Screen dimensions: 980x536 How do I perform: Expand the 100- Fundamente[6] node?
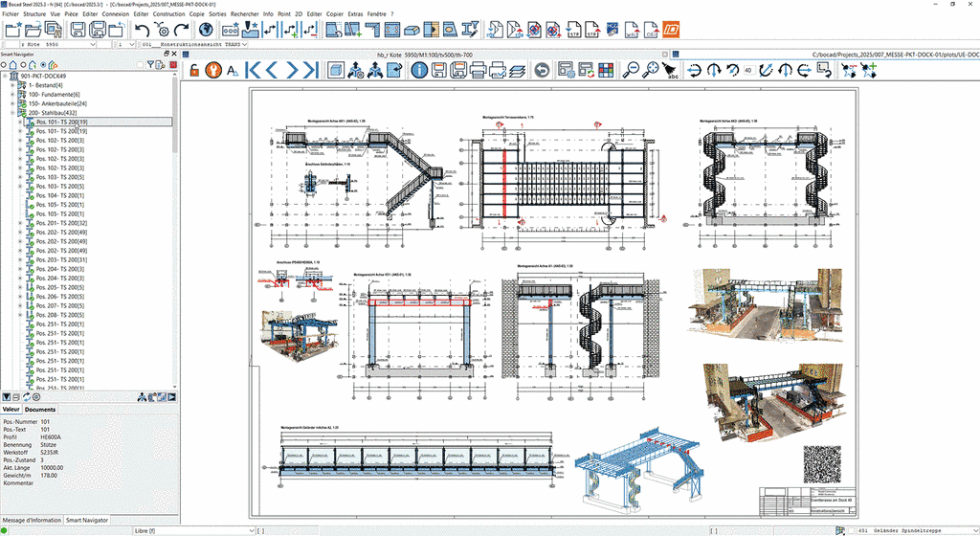[x=12, y=95]
